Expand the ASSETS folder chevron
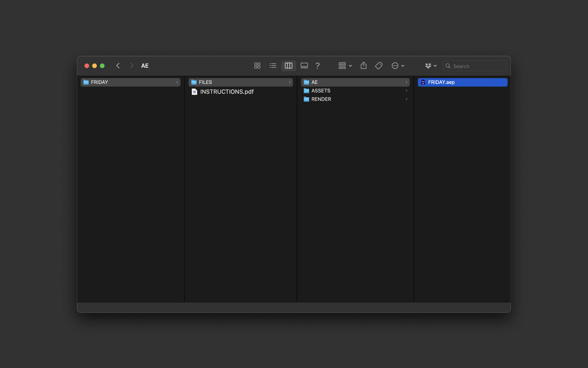This screenshot has width=588, height=368. (407, 91)
